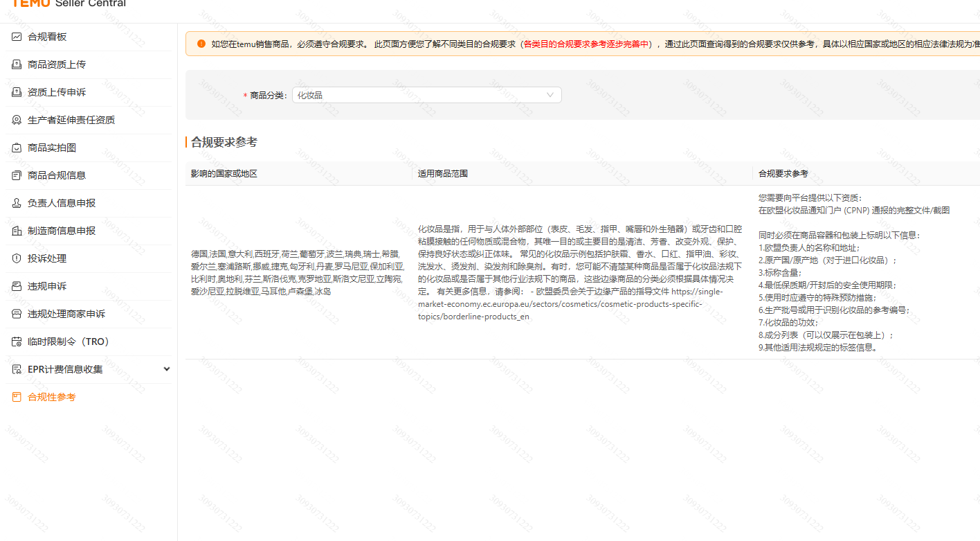Click the 商品实拍图 icon in sidebar
Viewport: 980px width, 541px height.
pos(17,148)
